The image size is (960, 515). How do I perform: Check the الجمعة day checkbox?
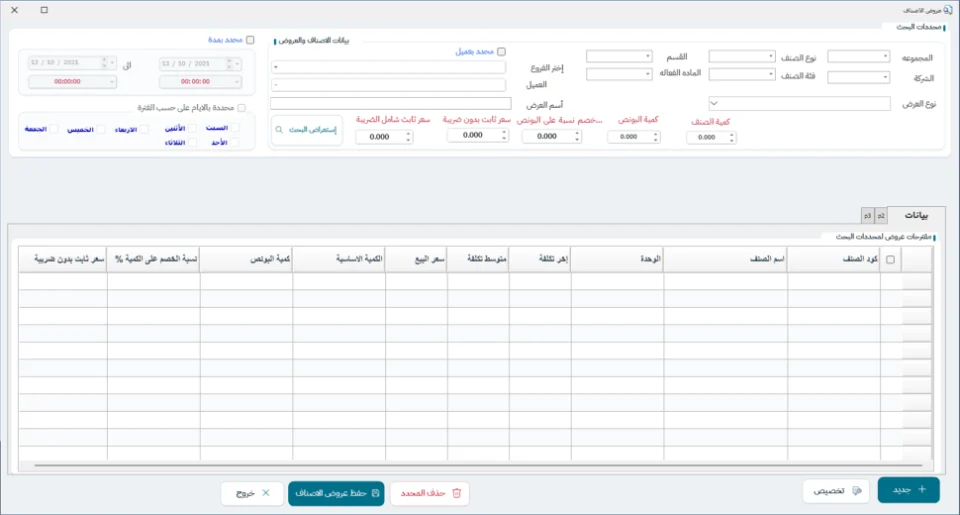pyautogui.click(x=54, y=129)
